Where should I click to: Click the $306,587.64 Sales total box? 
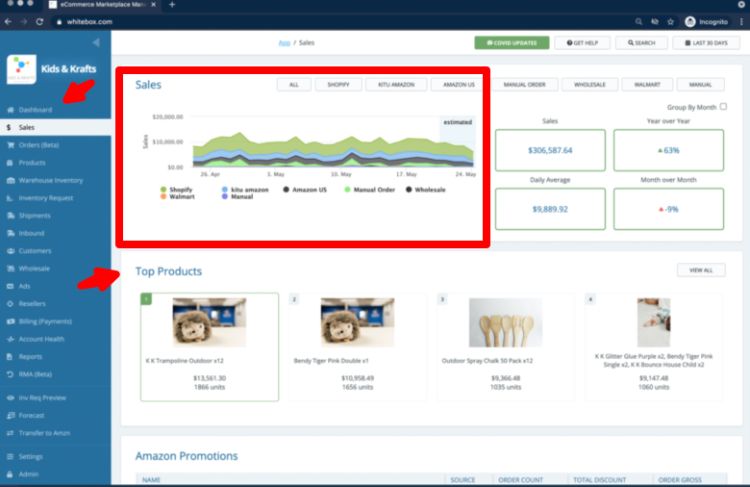[x=550, y=150]
